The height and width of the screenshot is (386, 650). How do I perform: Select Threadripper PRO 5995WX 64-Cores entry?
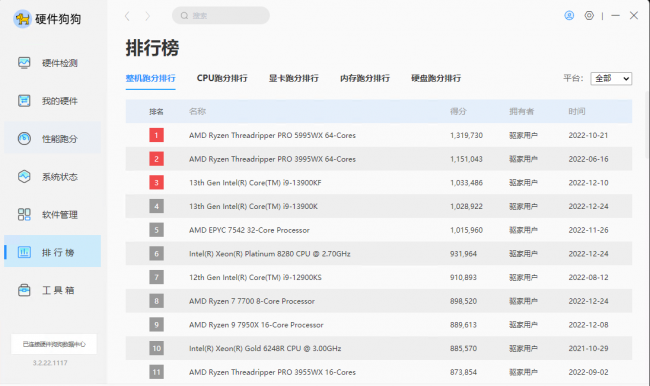tap(379, 135)
